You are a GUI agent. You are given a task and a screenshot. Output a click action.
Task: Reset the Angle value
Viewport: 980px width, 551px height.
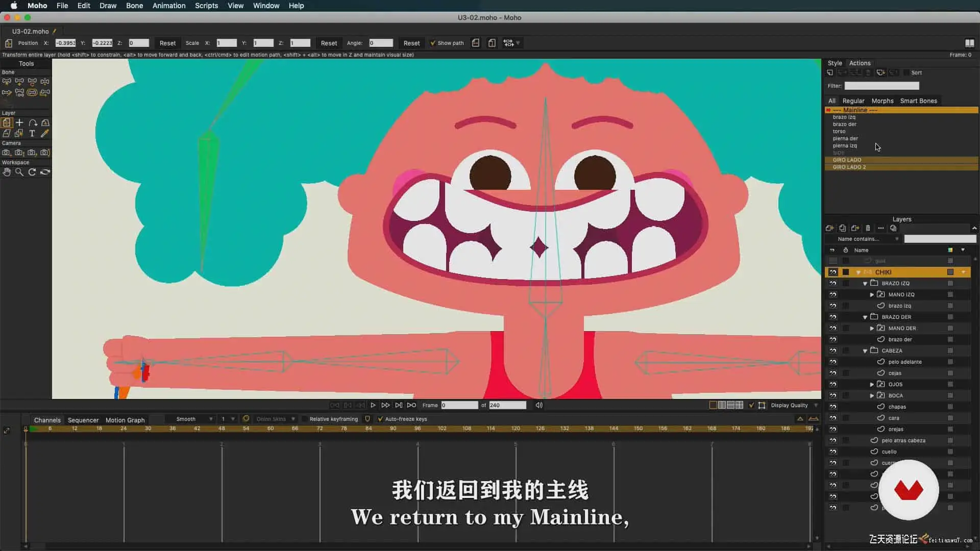tap(411, 43)
